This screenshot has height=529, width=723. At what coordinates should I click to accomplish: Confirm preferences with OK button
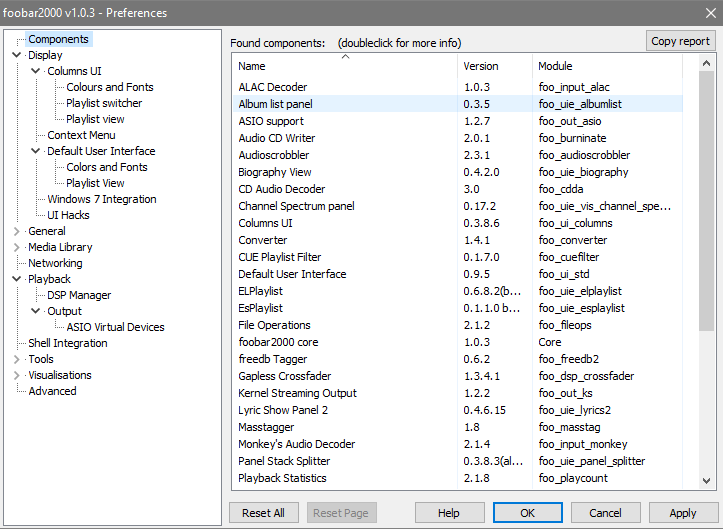click(527, 513)
